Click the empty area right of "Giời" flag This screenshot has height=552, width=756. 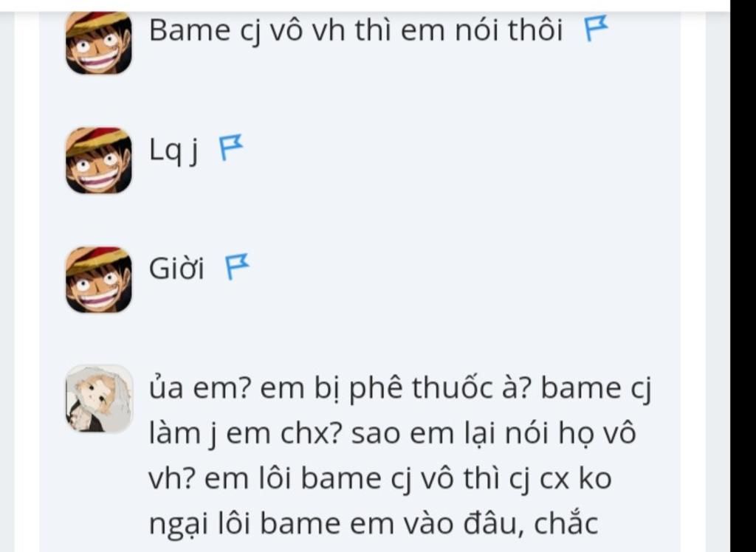click(463, 268)
